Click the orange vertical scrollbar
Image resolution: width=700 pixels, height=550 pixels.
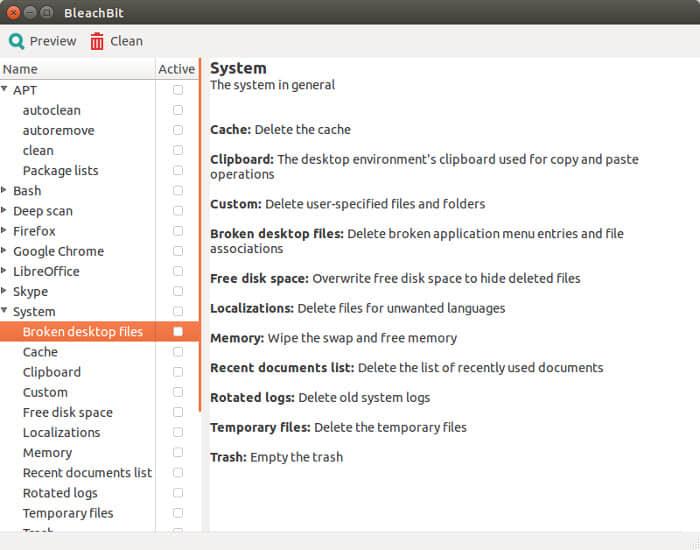pos(201,235)
